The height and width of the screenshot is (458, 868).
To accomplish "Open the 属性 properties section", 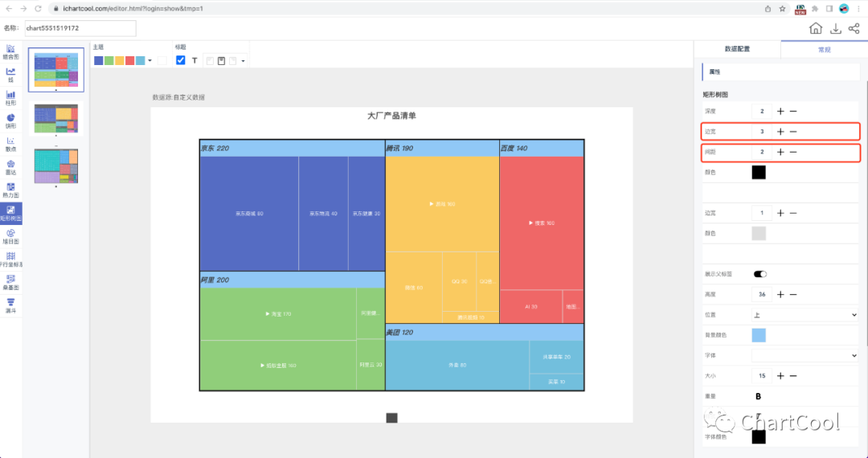I will (x=780, y=72).
